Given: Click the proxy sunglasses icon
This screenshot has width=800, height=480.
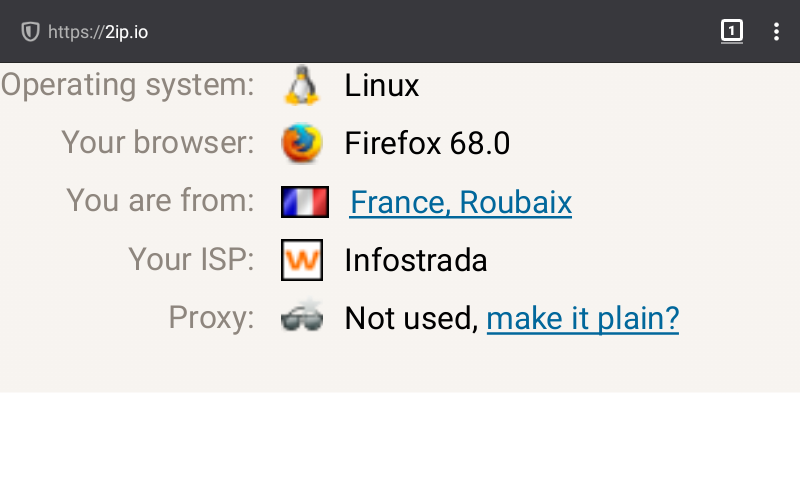Looking at the screenshot, I should pos(302,318).
